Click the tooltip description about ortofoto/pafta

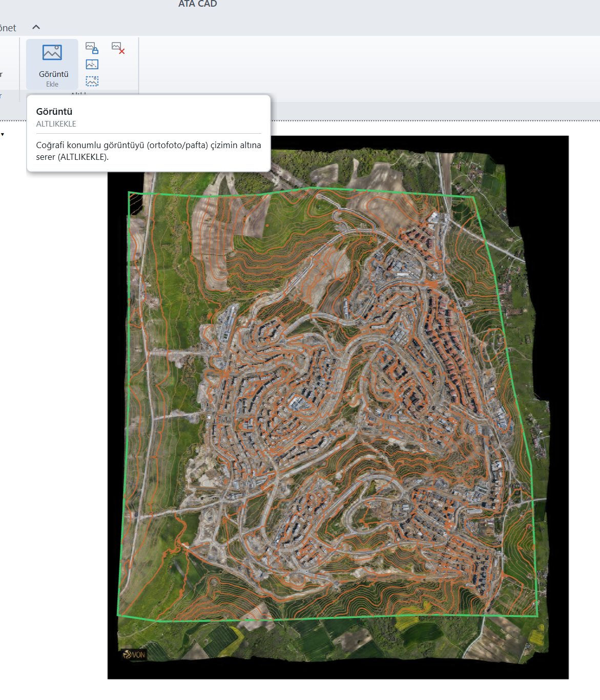[149, 151]
